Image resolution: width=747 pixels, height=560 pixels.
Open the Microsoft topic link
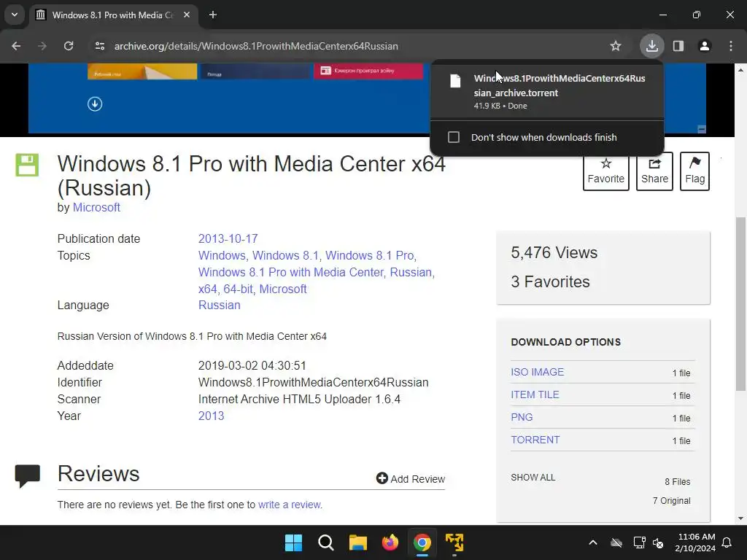point(283,289)
